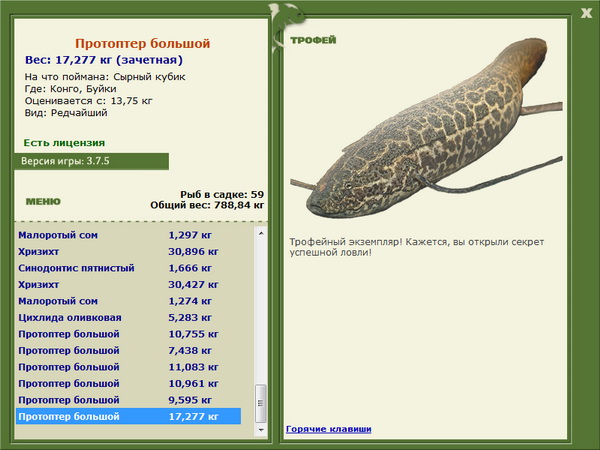This screenshot has width=600, height=450.
Task: Click the scroll down arrow in fish list
Action: point(261,430)
